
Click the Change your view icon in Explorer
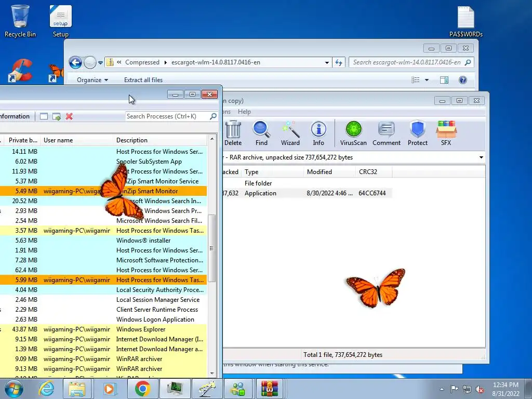415,80
